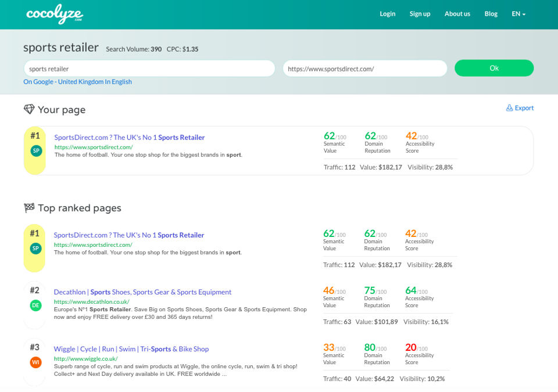Click the #3 rank label for Wiggle
This screenshot has width=558, height=392.
34,347
